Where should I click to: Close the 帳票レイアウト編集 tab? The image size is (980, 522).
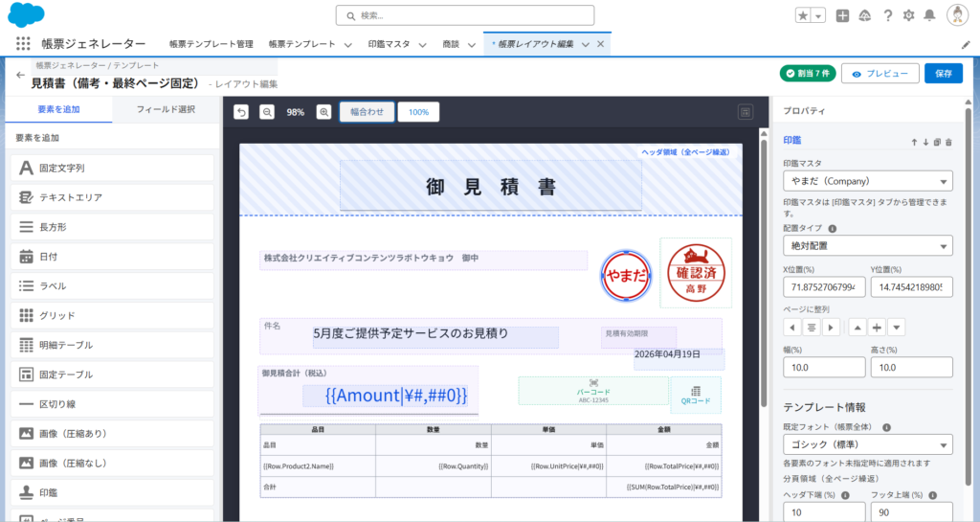pyautogui.click(x=601, y=44)
